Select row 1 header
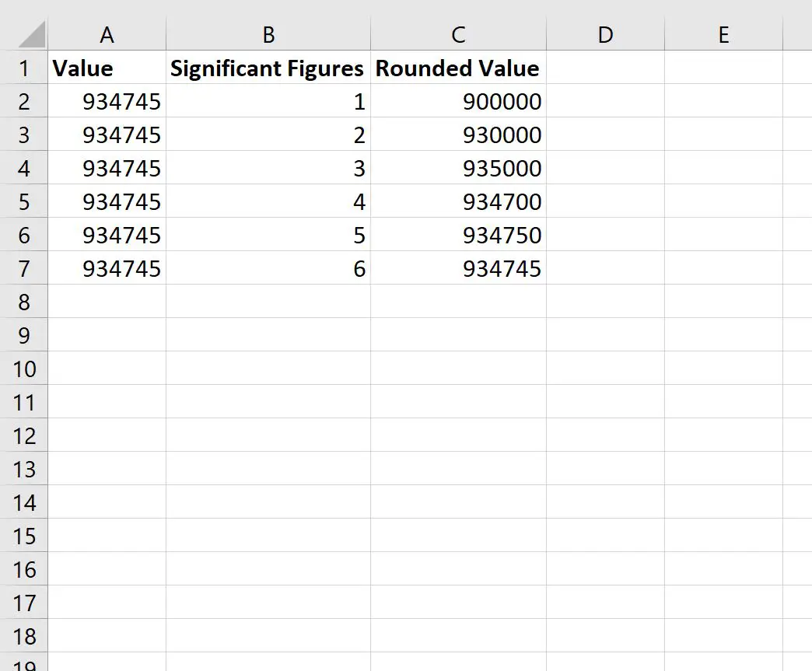Viewport: 812px width, 671px height. [24, 68]
